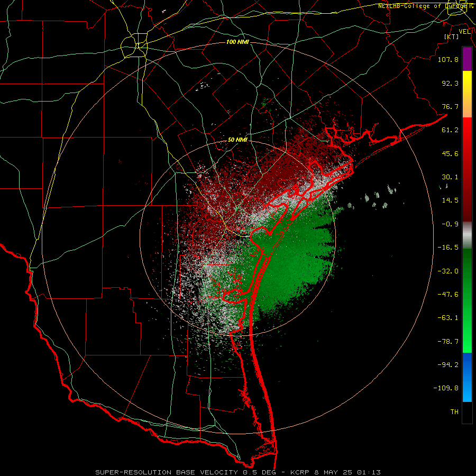This screenshot has width=476, height=476.
Task: Click the -63.1 velocity legend value
Action: 448,318
